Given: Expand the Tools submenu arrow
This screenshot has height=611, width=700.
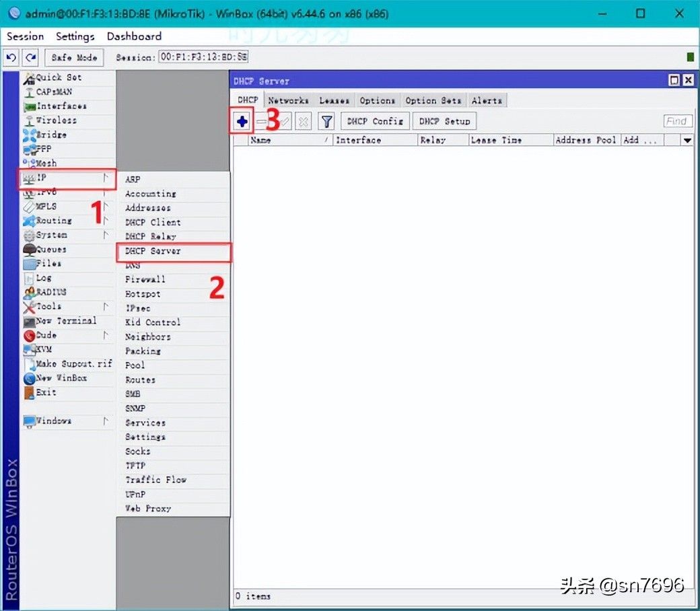Looking at the screenshot, I should (106, 306).
